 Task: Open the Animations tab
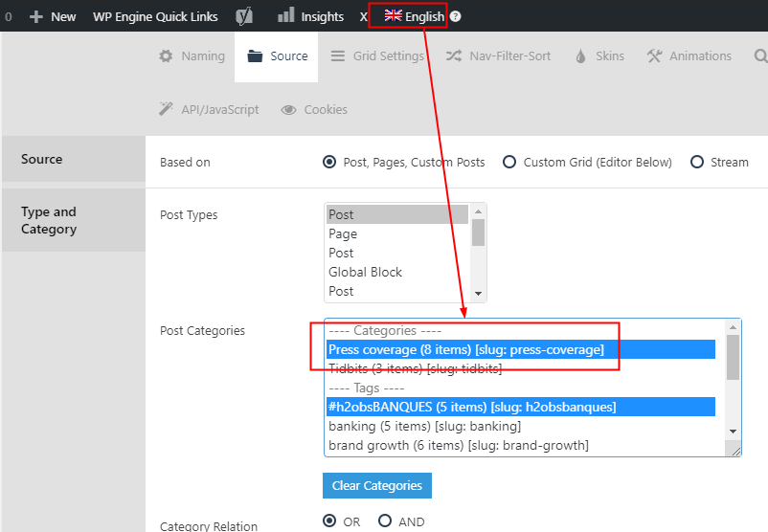click(689, 56)
